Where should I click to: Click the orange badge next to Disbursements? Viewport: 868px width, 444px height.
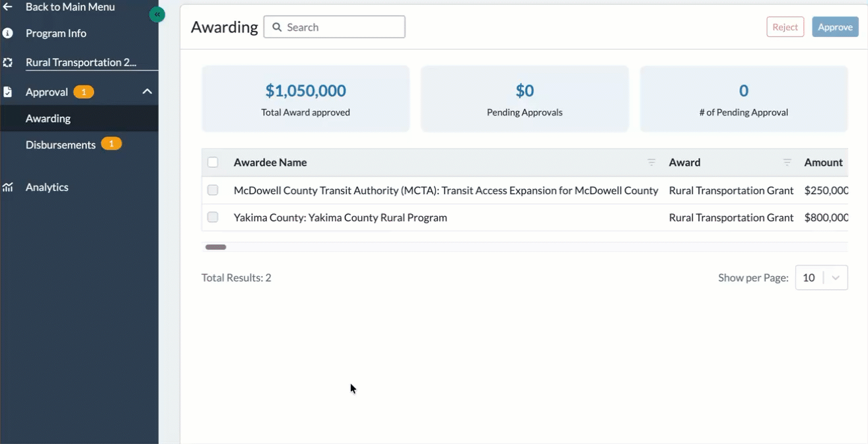112,144
